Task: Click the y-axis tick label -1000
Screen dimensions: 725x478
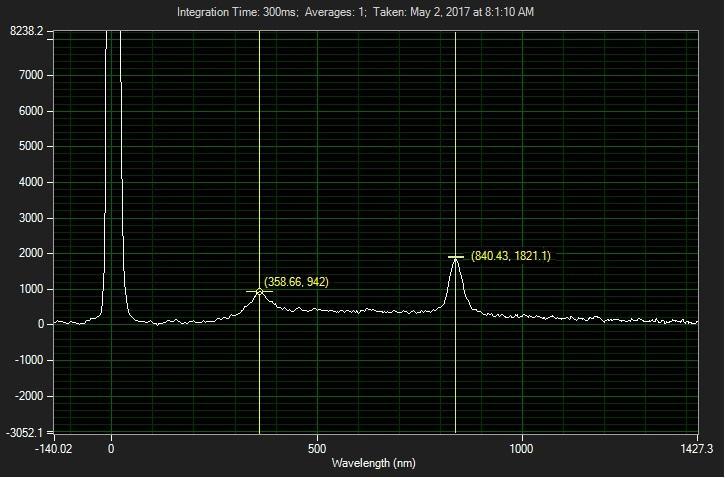Action: click(x=29, y=360)
